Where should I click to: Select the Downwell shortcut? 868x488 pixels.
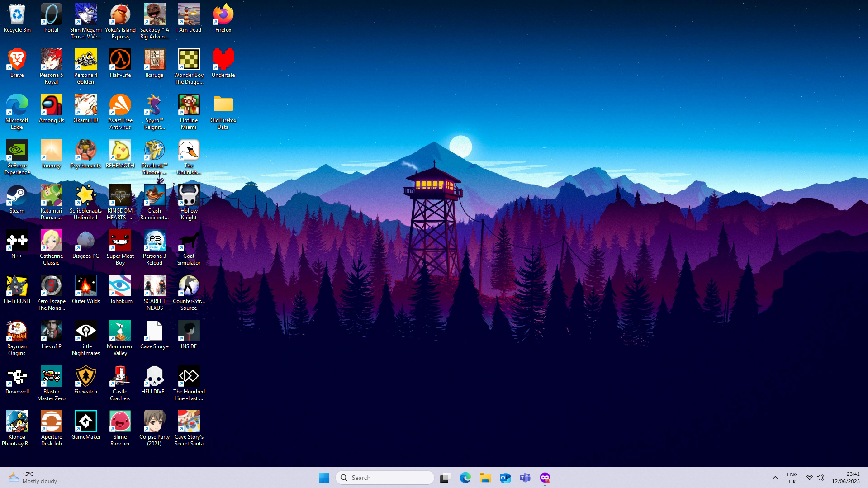[17, 376]
